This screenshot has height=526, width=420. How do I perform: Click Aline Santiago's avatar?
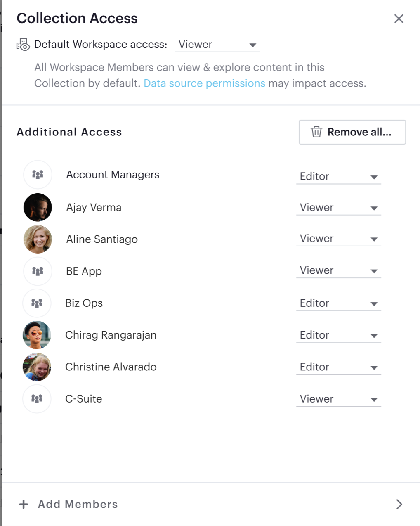coord(38,239)
